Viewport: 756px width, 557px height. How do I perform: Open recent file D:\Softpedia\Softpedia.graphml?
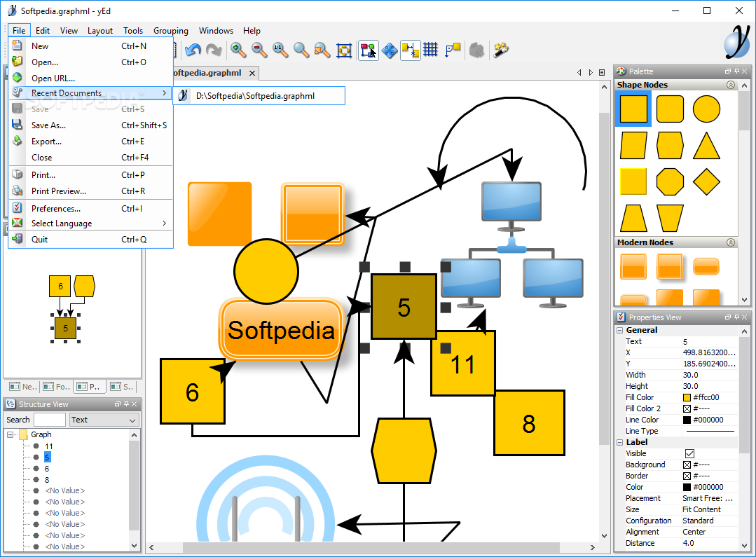point(259,95)
